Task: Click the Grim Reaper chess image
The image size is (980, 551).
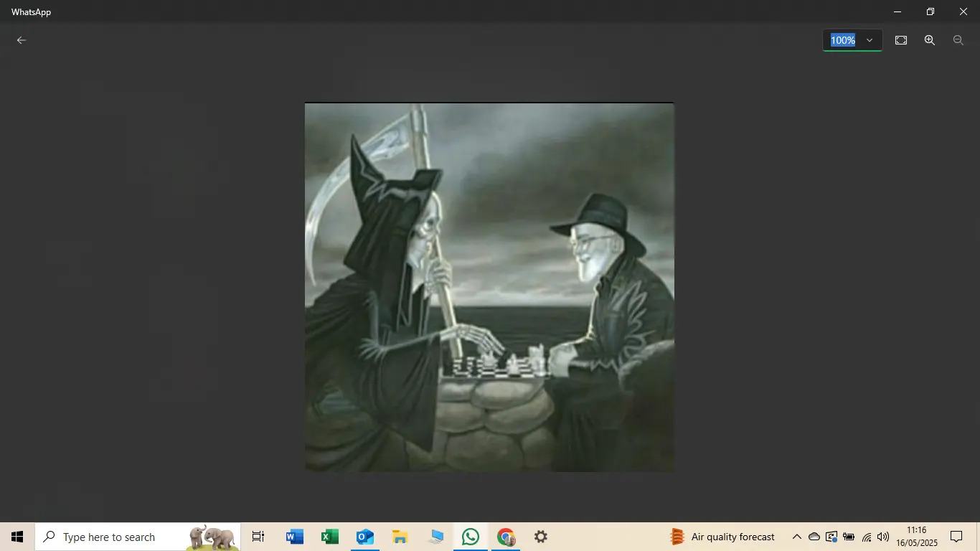Action: pos(489,287)
